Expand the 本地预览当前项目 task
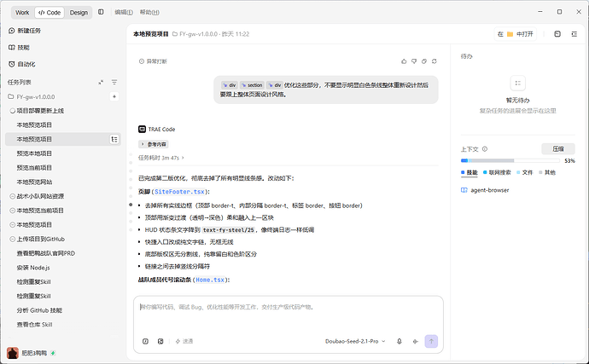The height and width of the screenshot is (364, 589). tap(37, 211)
